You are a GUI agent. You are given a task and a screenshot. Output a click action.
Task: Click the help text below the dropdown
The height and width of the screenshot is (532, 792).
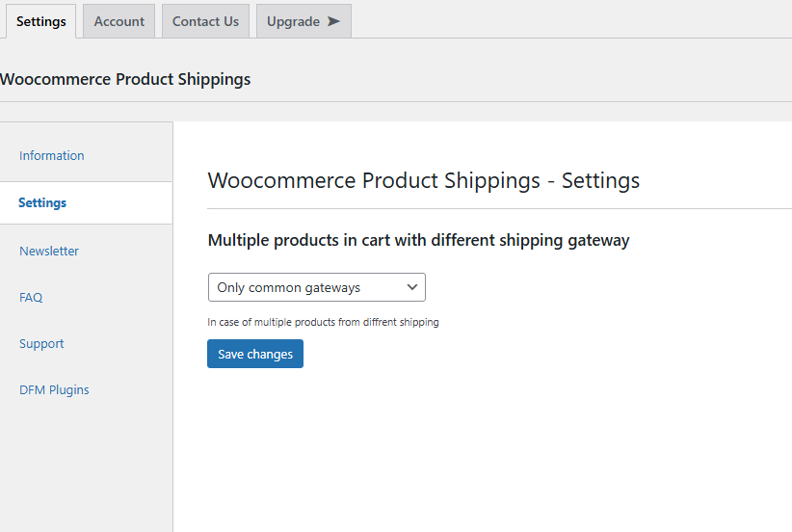pyautogui.click(x=323, y=322)
